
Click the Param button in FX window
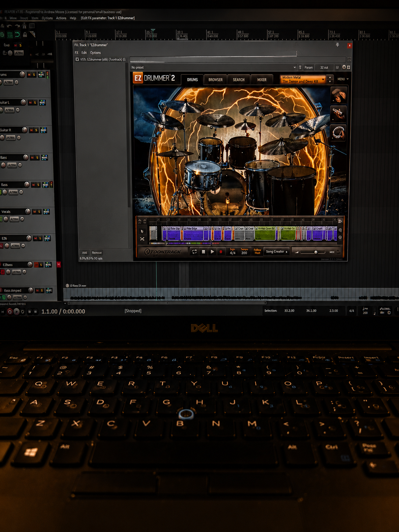(309, 68)
